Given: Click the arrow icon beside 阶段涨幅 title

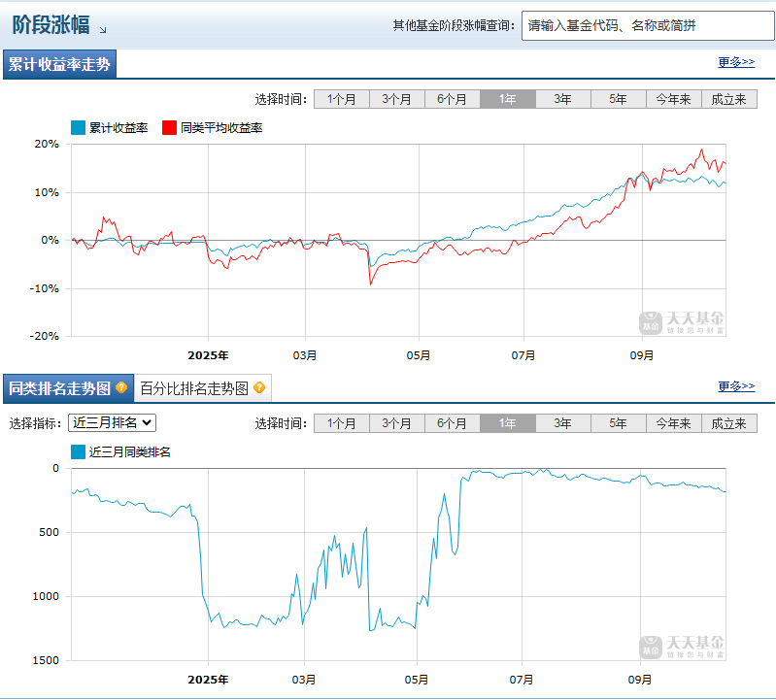Looking at the screenshot, I should tap(103, 30).
